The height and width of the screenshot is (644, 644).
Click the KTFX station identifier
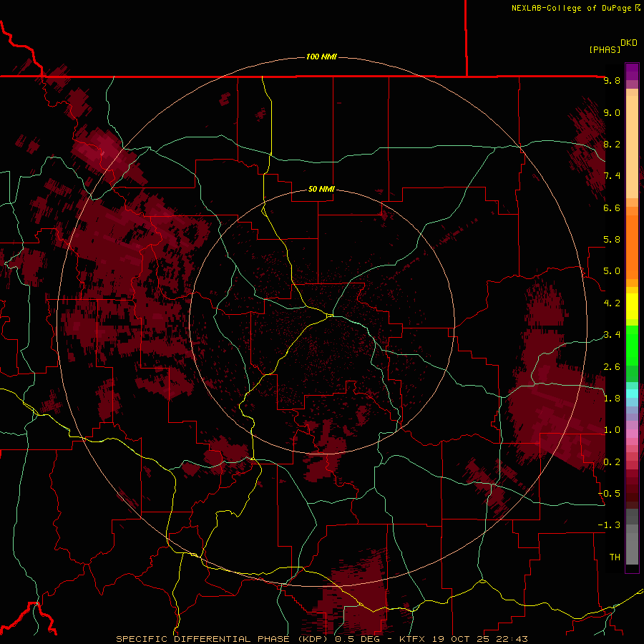click(411, 639)
